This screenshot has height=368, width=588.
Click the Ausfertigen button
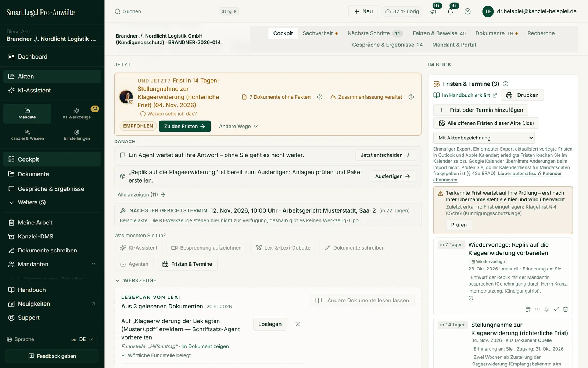click(393, 176)
